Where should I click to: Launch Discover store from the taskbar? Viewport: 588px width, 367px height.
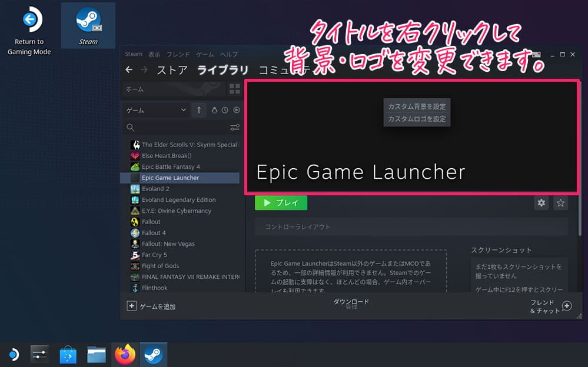(x=68, y=354)
